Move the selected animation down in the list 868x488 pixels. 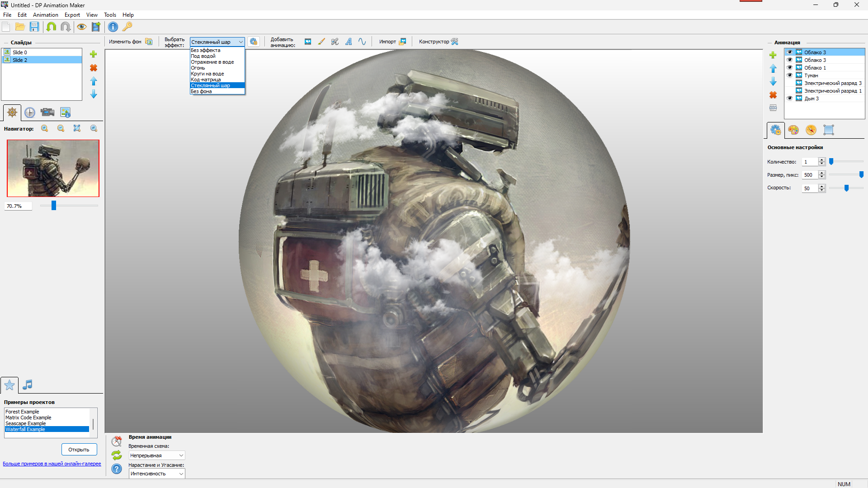coord(773,82)
